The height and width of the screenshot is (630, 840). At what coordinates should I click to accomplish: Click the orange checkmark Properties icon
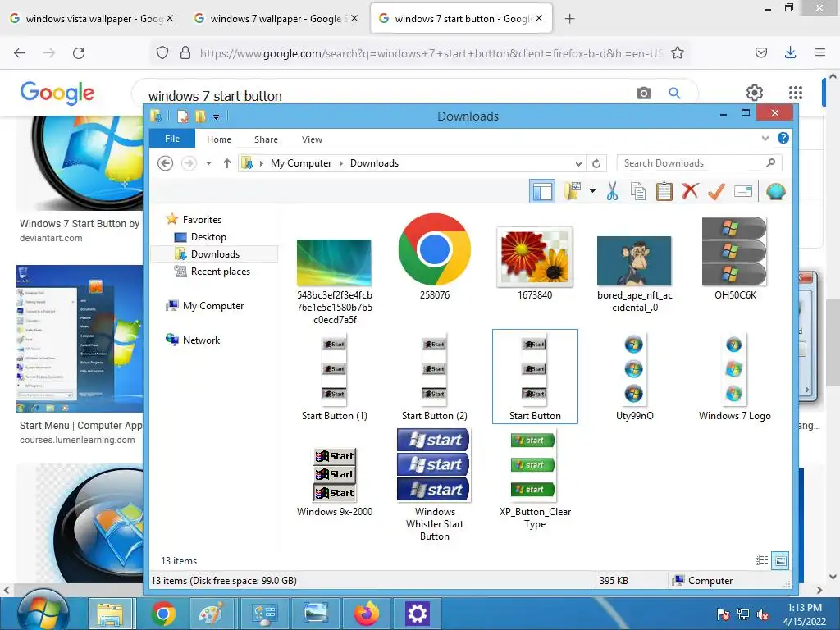coord(716,191)
